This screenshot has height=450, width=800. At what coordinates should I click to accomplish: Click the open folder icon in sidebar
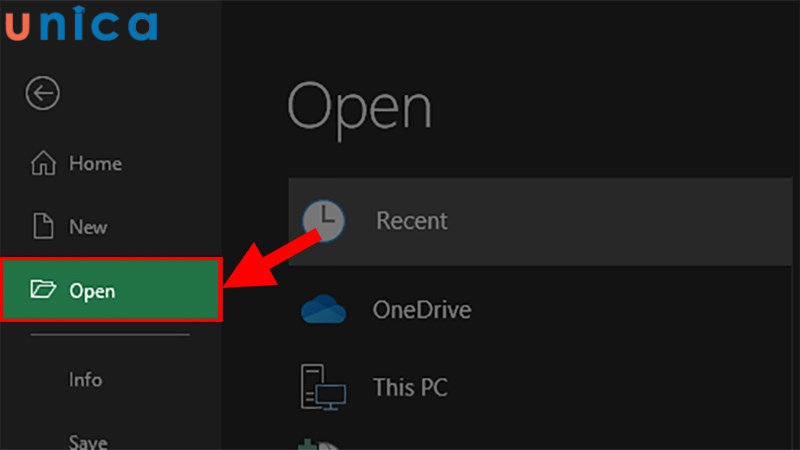[43, 291]
